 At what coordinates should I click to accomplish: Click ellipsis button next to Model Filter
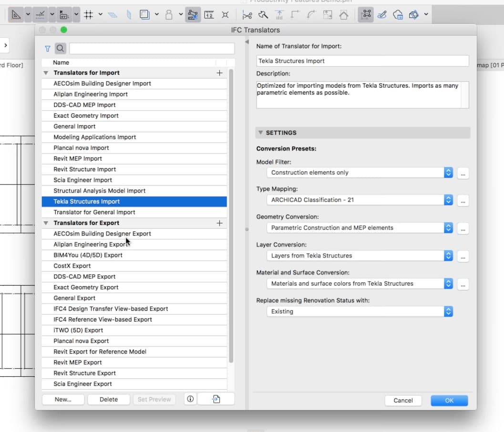click(463, 174)
